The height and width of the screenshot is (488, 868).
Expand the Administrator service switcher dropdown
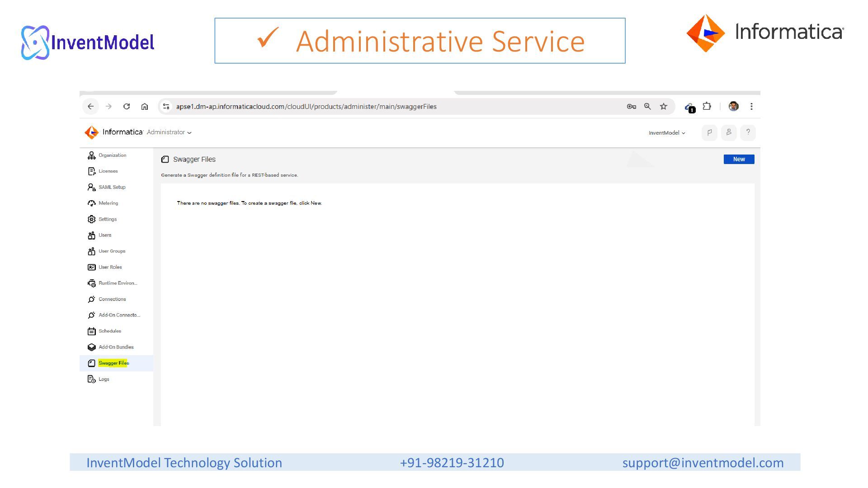(169, 132)
